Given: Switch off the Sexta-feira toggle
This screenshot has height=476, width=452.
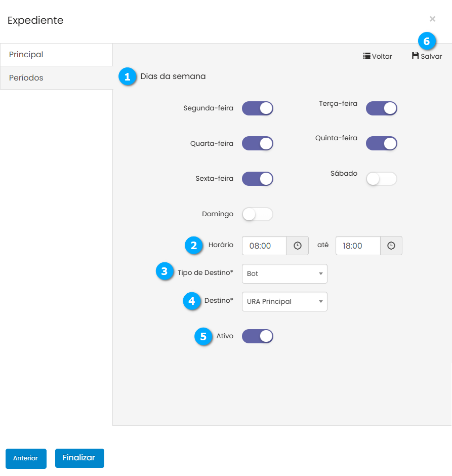Looking at the screenshot, I should [258, 179].
